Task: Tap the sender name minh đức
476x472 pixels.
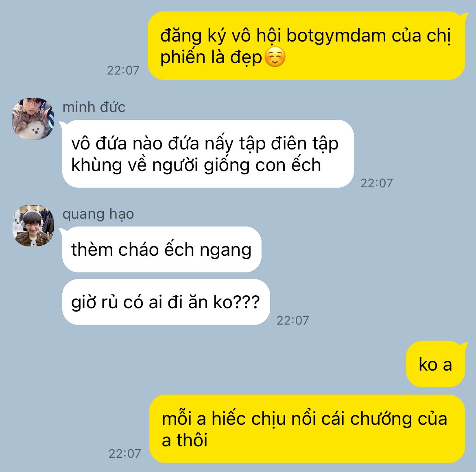Action: [94, 107]
